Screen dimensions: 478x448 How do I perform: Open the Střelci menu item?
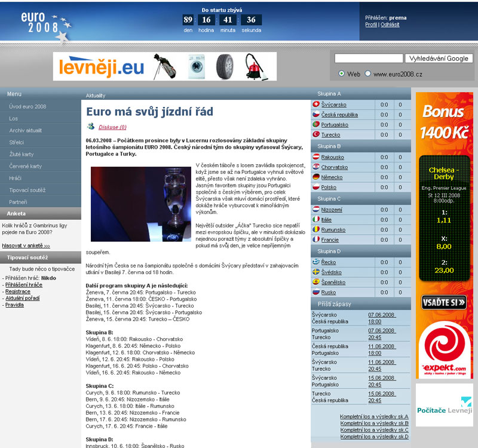coord(17,142)
